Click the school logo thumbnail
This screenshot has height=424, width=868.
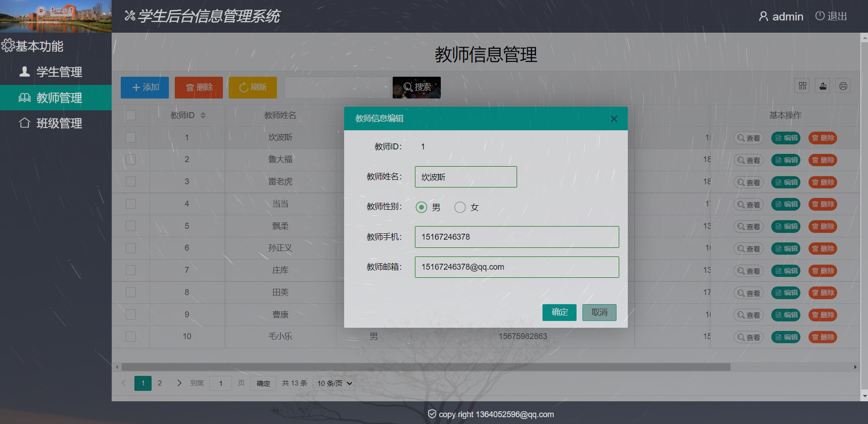coord(56,16)
